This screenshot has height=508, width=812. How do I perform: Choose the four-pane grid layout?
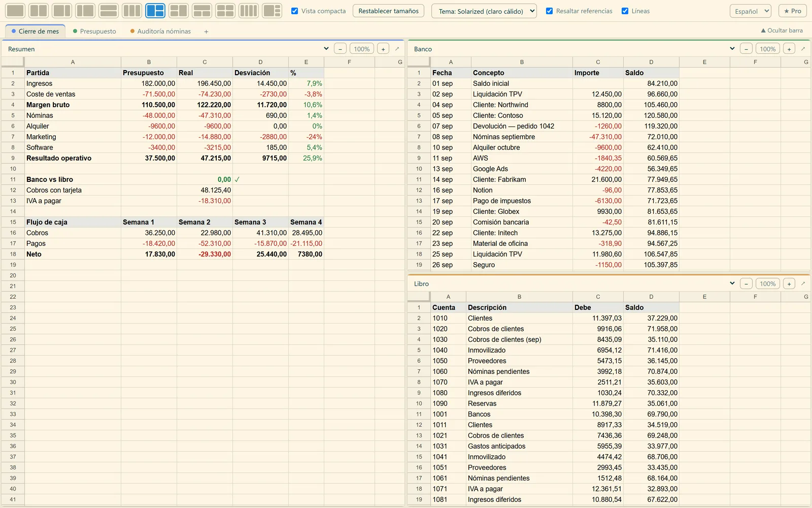[x=225, y=11]
